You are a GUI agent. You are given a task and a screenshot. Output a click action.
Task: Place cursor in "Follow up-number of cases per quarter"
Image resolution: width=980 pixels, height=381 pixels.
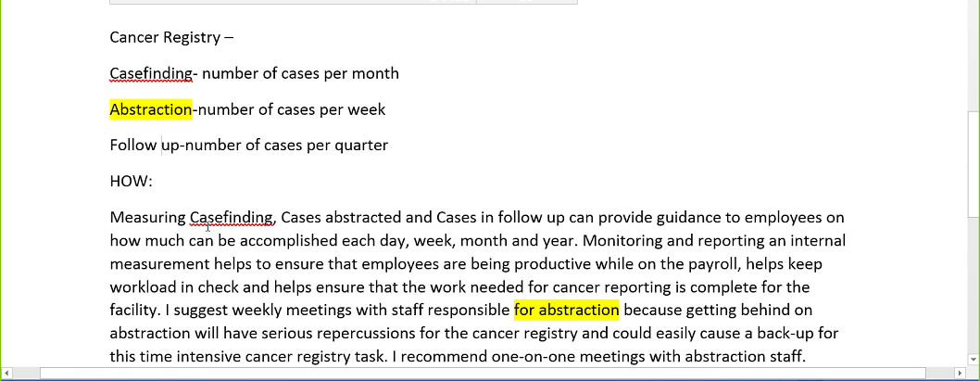point(248,146)
